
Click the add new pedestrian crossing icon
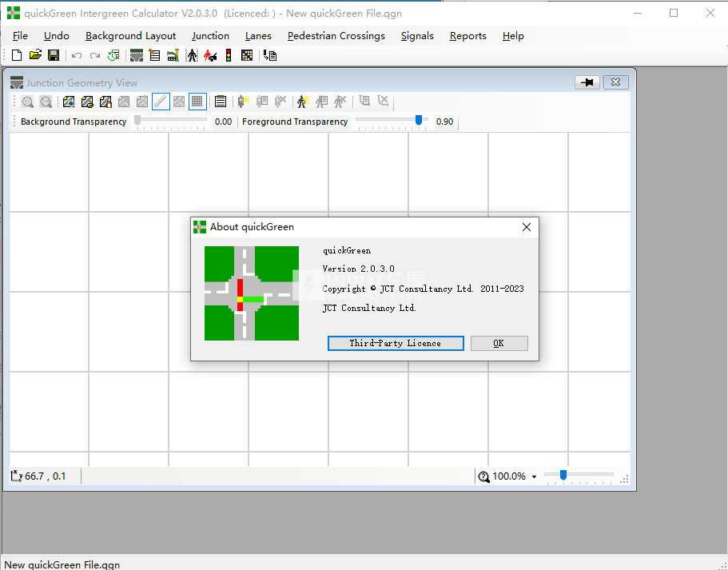(x=303, y=102)
